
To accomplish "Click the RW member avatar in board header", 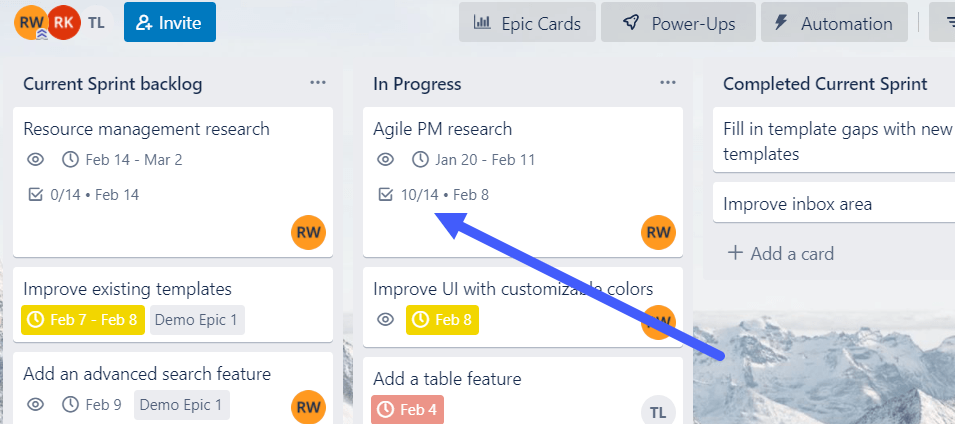I will point(30,23).
